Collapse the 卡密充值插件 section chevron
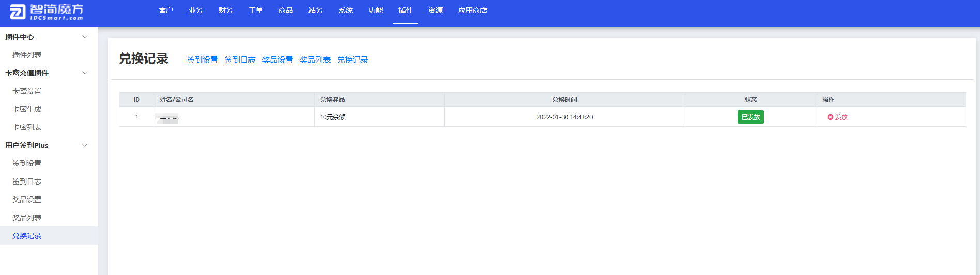980x275 pixels. (x=85, y=73)
